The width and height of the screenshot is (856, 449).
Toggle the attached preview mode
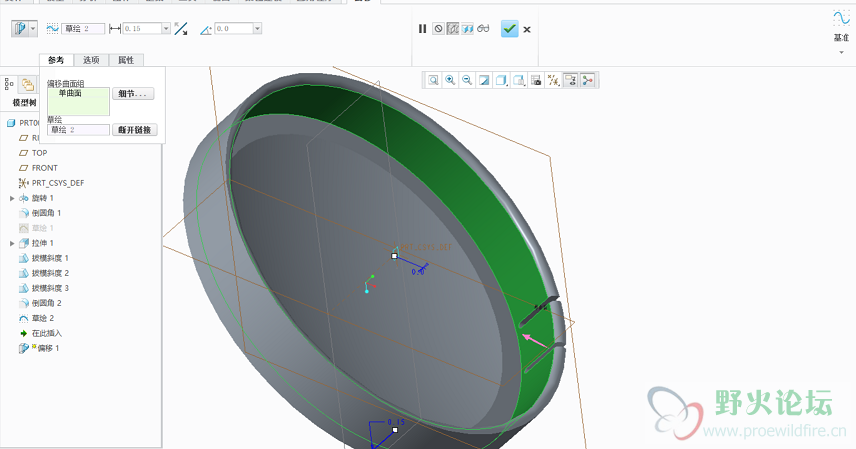(x=467, y=28)
